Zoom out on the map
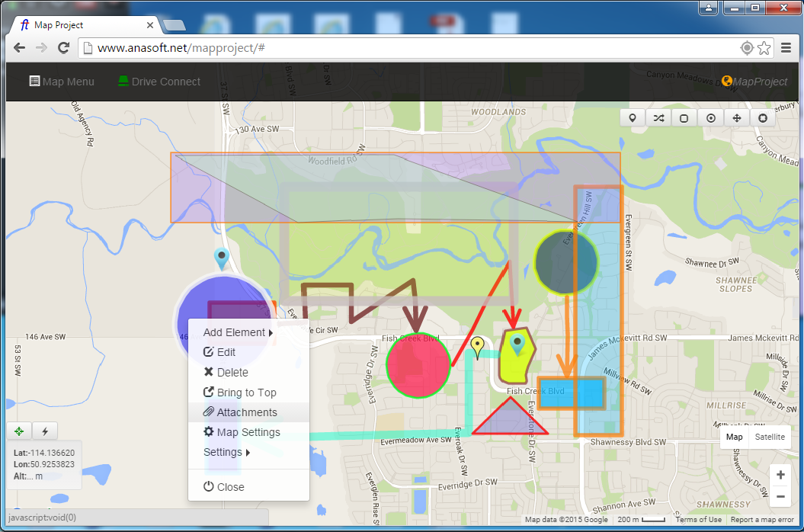This screenshot has width=804, height=532. pos(780,496)
